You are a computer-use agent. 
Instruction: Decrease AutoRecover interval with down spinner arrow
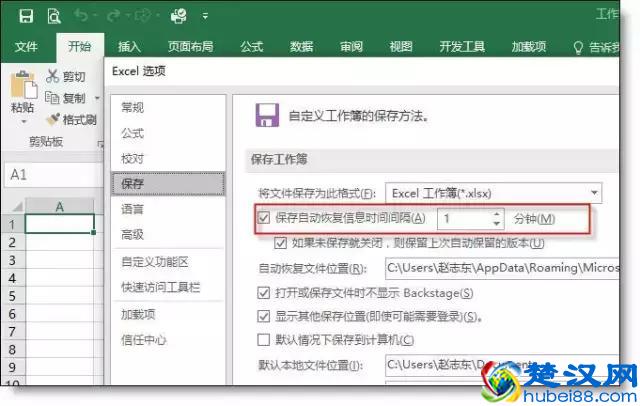point(496,224)
